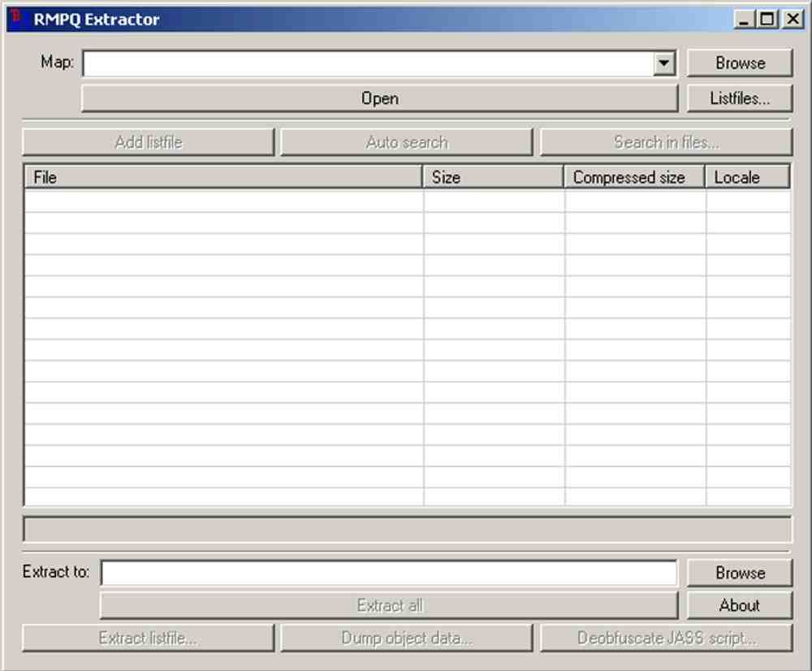Image resolution: width=812 pixels, height=671 pixels.
Task: Sort by the Locale column header
Action: pyautogui.click(x=748, y=177)
